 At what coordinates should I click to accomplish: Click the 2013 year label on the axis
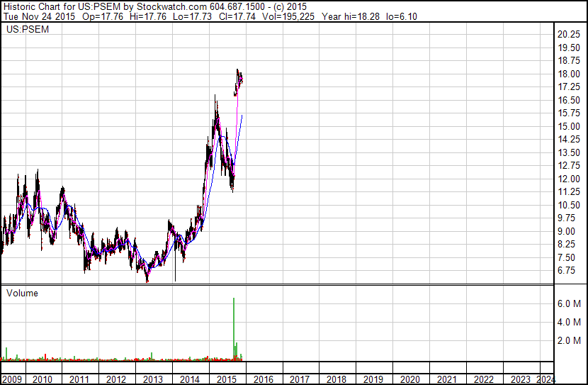(x=152, y=379)
